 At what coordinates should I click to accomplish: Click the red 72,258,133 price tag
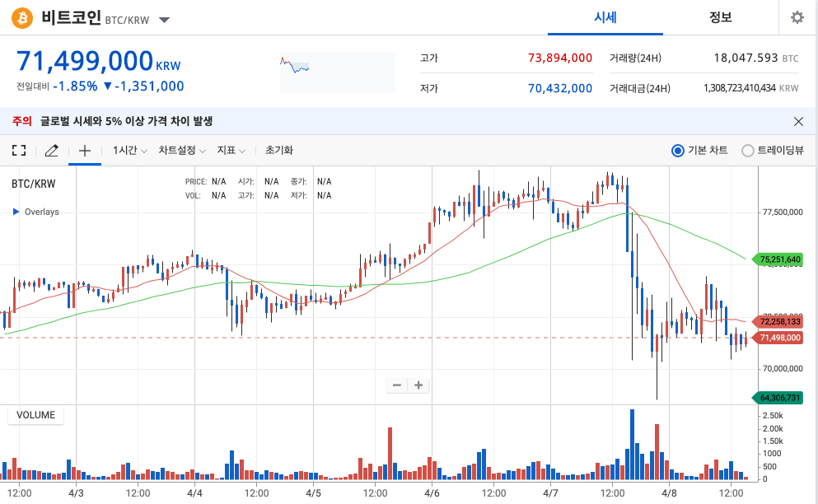777,321
